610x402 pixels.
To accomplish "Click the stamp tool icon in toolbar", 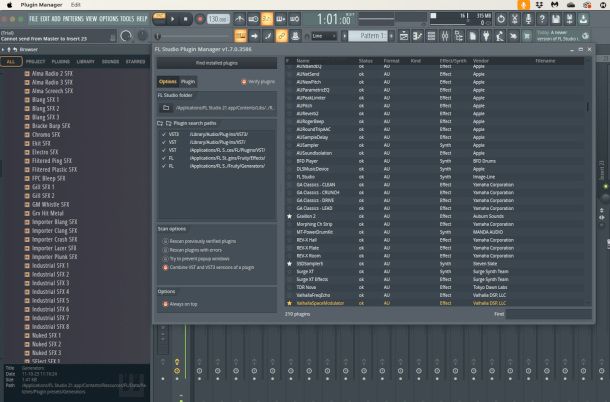I will pos(295,36).
